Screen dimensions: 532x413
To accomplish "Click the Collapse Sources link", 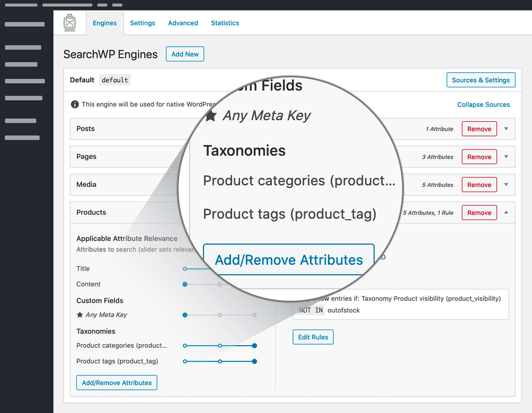I will (483, 104).
